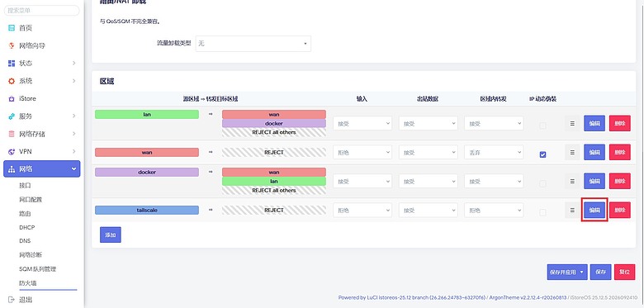Click 编辑 button for docker zone
This screenshot has width=644, height=308.
click(x=594, y=181)
